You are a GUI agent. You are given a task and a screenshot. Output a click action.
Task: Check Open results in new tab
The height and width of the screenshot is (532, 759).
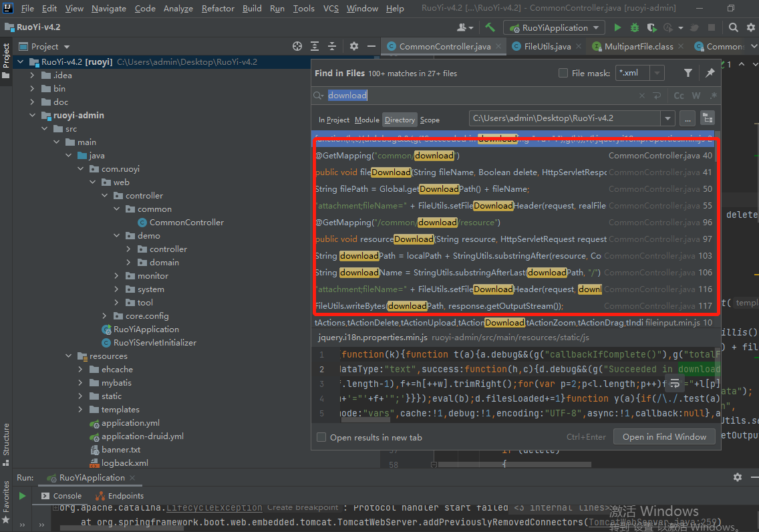[x=321, y=437]
